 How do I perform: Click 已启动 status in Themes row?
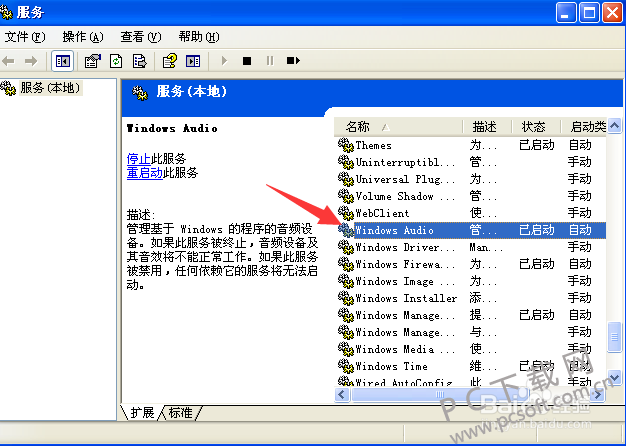(537, 145)
